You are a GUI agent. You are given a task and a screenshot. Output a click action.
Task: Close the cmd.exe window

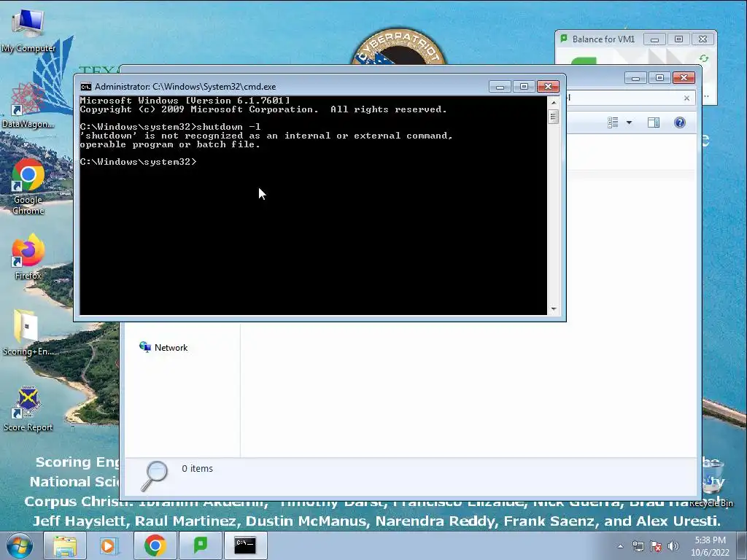coord(548,87)
